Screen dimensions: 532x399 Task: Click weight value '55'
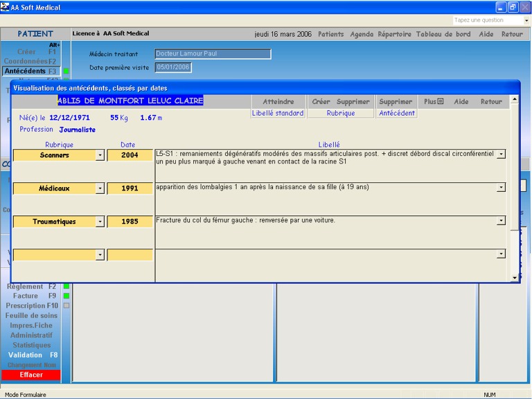click(x=114, y=118)
